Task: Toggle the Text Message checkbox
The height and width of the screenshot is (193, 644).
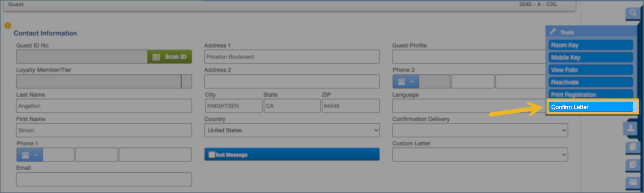Action: (211, 155)
